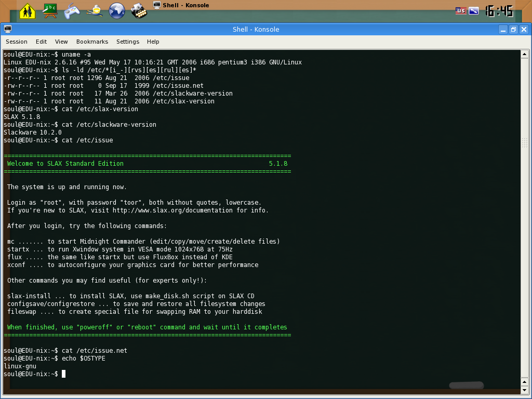
Task: Click the 'Login as "root"' password hint line
Action: (135, 203)
